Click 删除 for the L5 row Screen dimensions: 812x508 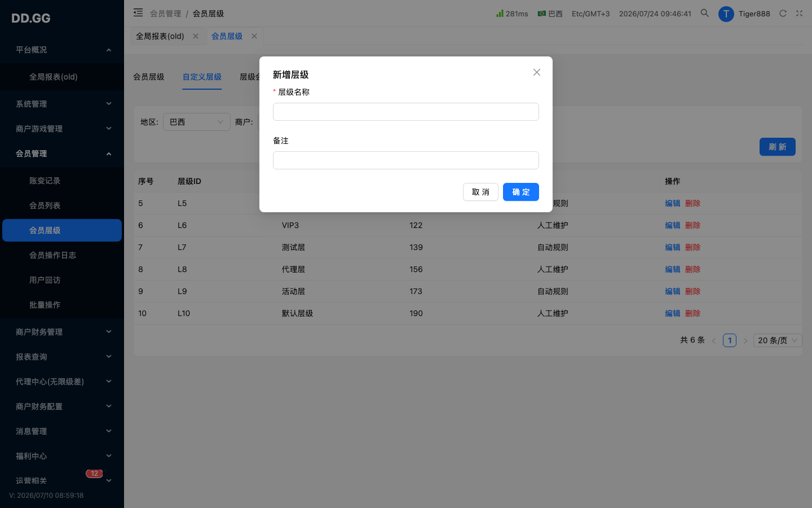(x=692, y=203)
